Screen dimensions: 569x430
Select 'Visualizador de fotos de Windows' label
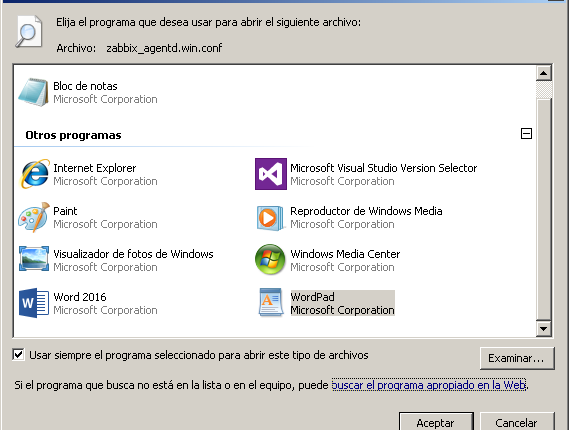(x=133, y=254)
